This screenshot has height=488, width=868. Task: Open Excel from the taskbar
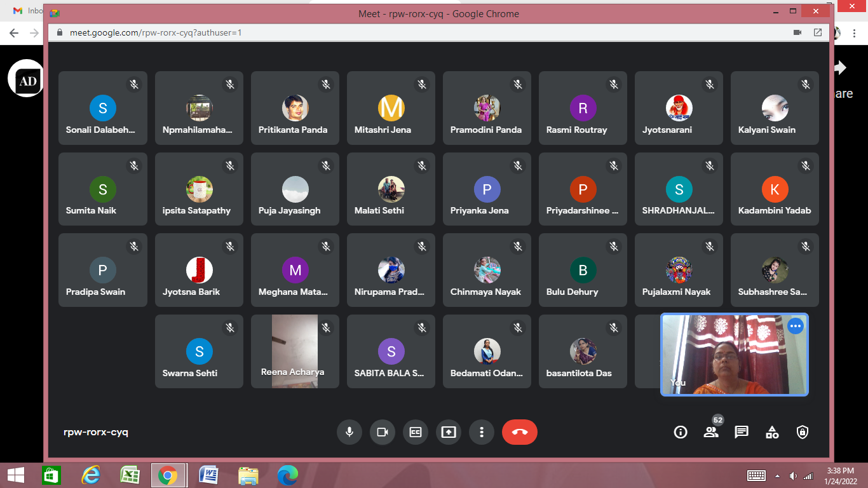point(130,475)
